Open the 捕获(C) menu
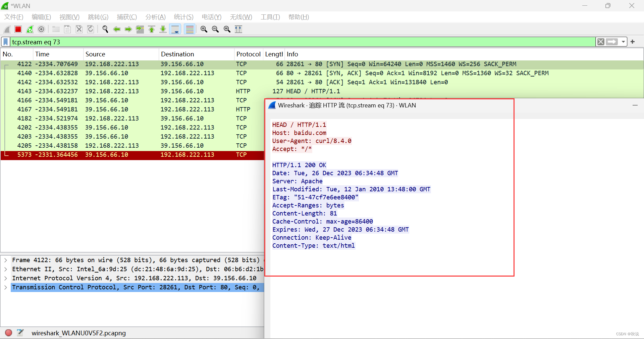Screen dimensions: 644x339 [x=127, y=17]
